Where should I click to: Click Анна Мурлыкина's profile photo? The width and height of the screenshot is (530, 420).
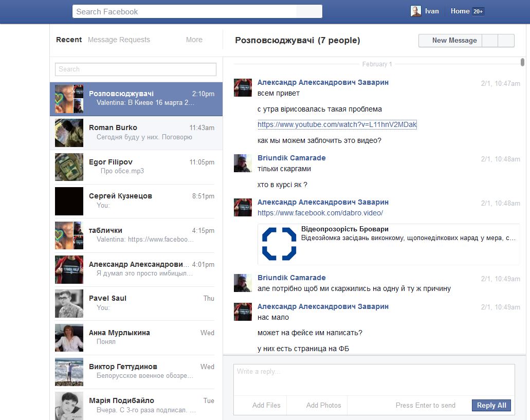tap(69, 338)
